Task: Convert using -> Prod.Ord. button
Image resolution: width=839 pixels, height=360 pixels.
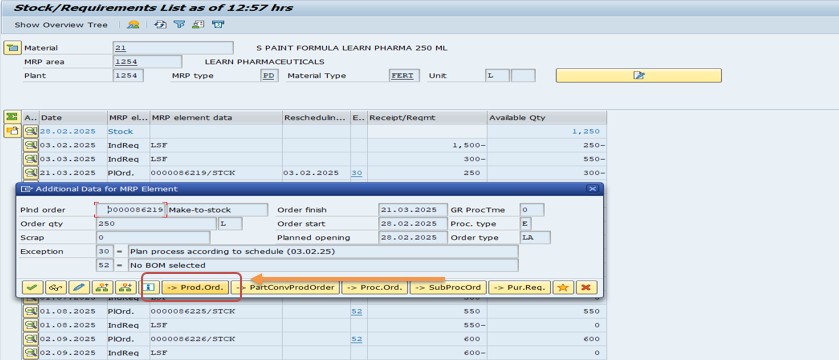Action: point(195,287)
